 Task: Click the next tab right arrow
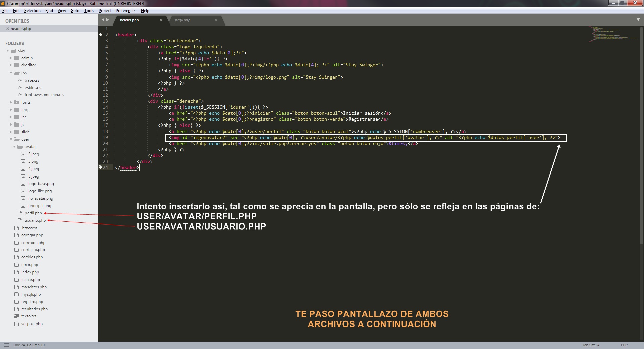[x=108, y=20]
